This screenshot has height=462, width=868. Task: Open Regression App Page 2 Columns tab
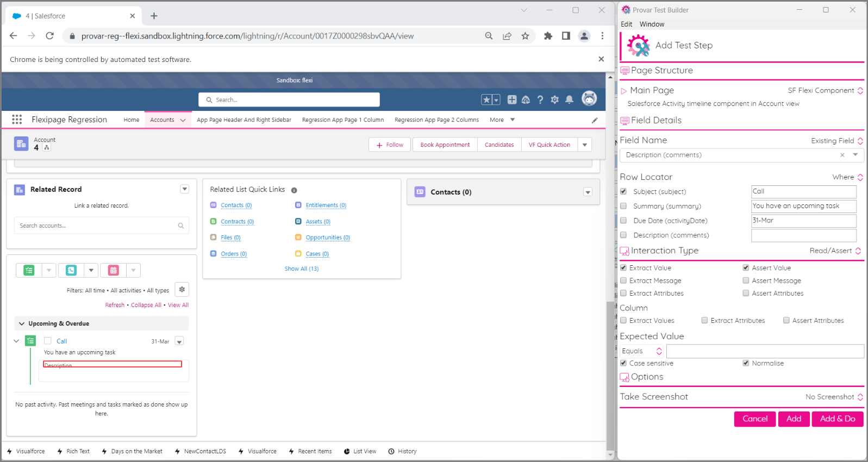[436, 120]
